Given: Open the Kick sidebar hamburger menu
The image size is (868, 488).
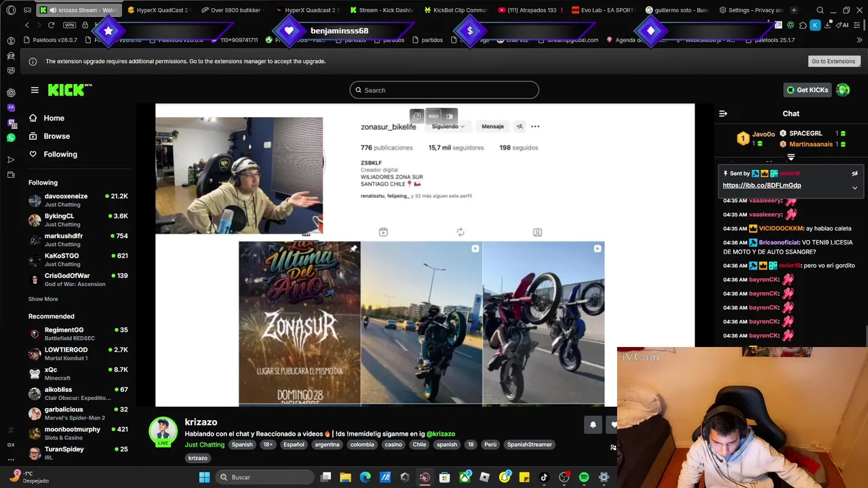Looking at the screenshot, I should pyautogui.click(x=35, y=90).
